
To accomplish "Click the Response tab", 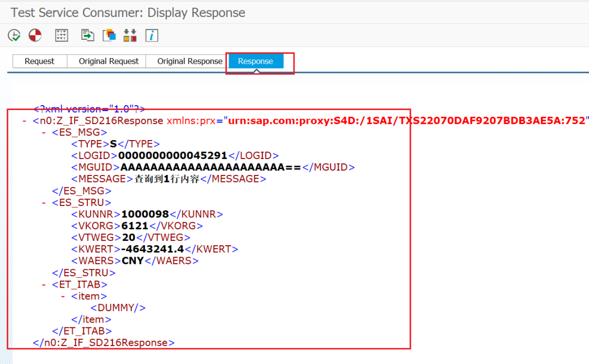I will pos(255,61).
